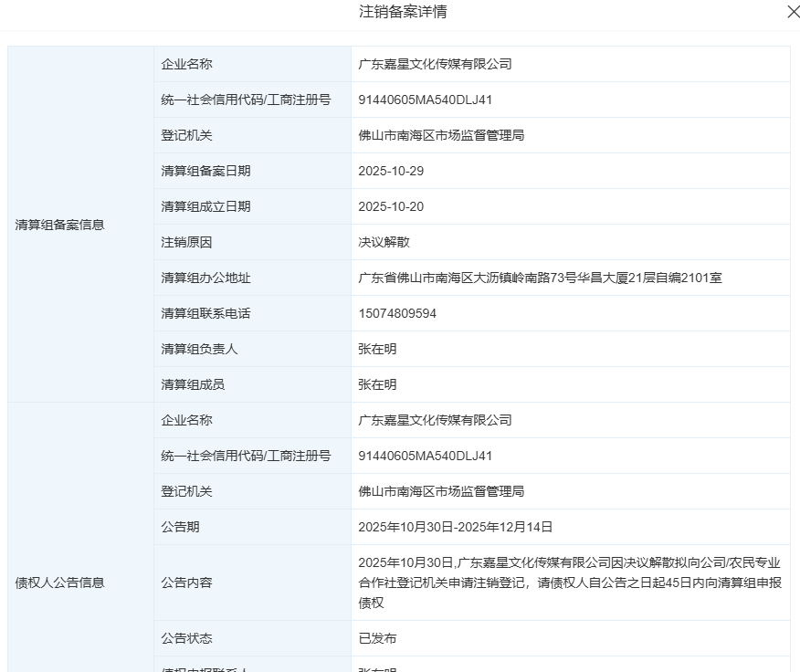Click credit code value under 债权人公告信息 section
Screen dimensions: 800x672
(425, 456)
